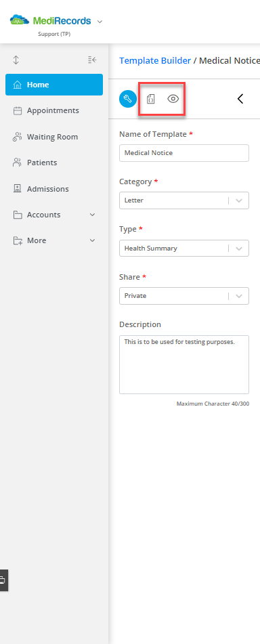Viewport: 260px width, 644px height.
Task: Click the vertical double-arrow reorder icon
Action: [16, 60]
